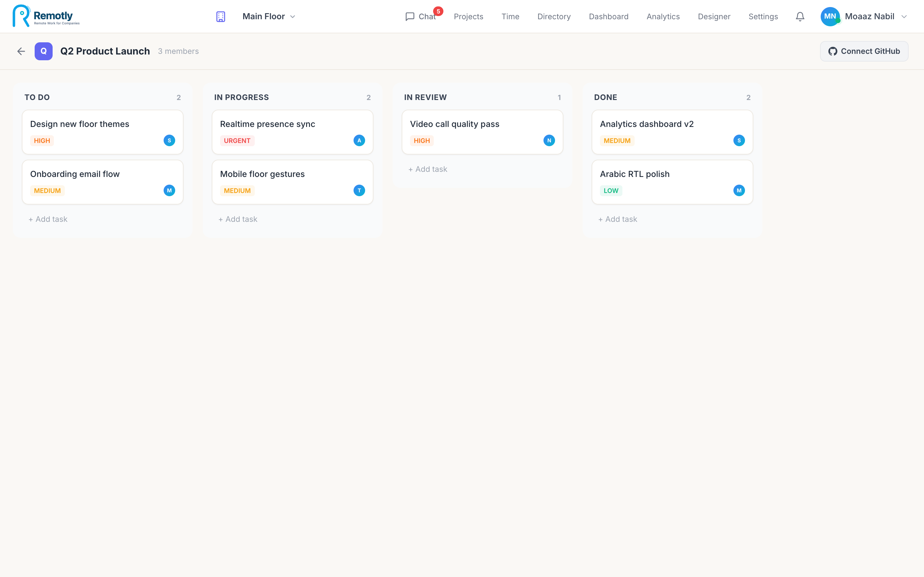Image resolution: width=924 pixels, height=577 pixels.
Task: Click the back arrow icon
Action: click(21, 51)
